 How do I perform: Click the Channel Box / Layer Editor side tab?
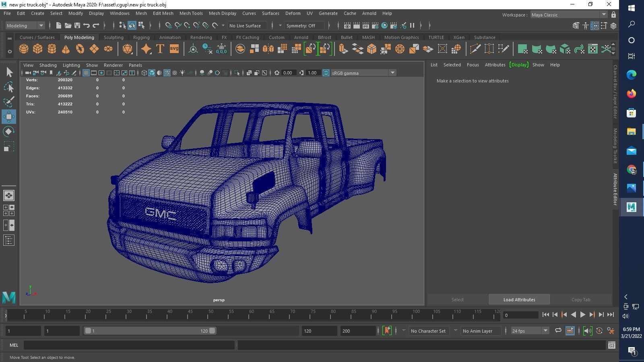[x=615, y=92]
